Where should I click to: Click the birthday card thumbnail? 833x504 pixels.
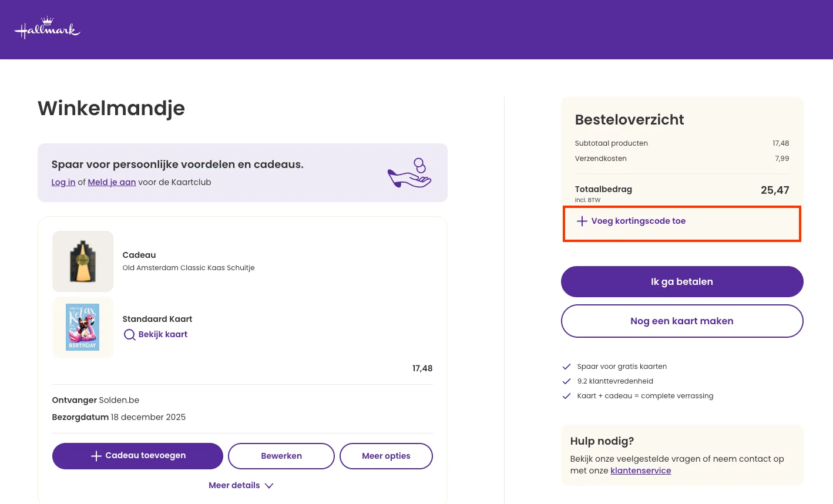pyautogui.click(x=82, y=327)
